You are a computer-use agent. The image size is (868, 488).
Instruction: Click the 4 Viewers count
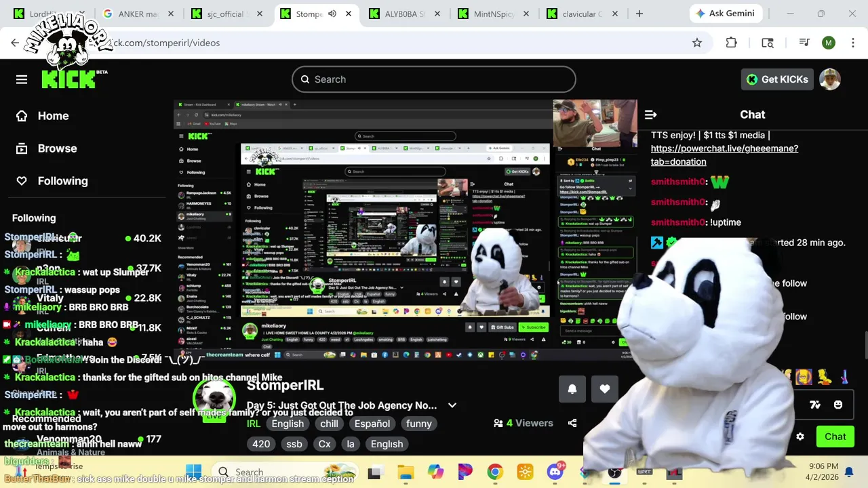(x=524, y=423)
